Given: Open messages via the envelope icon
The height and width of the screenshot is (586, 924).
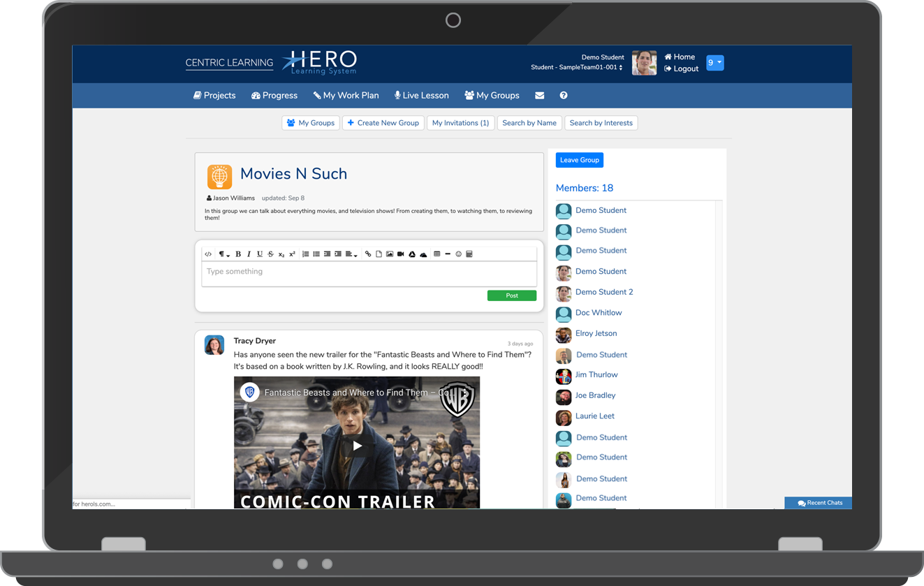Looking at the screenshot, I should point(540,96).
